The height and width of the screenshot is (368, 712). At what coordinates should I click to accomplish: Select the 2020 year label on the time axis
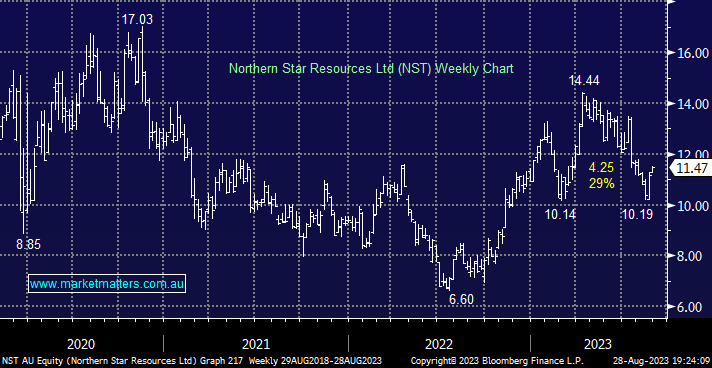81,344
